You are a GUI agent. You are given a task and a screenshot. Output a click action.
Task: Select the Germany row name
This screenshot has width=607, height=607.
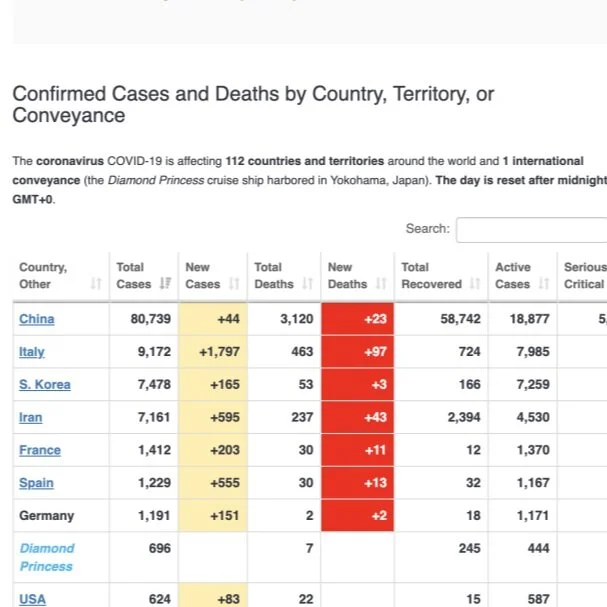click(46, 516)
